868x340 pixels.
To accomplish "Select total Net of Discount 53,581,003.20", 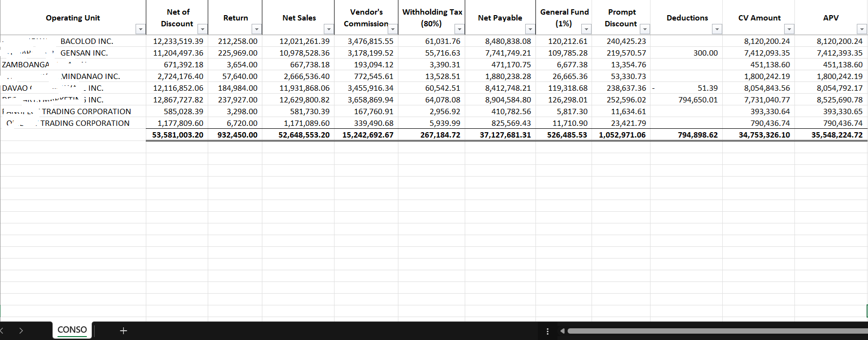I will click(x=178, y=135).
